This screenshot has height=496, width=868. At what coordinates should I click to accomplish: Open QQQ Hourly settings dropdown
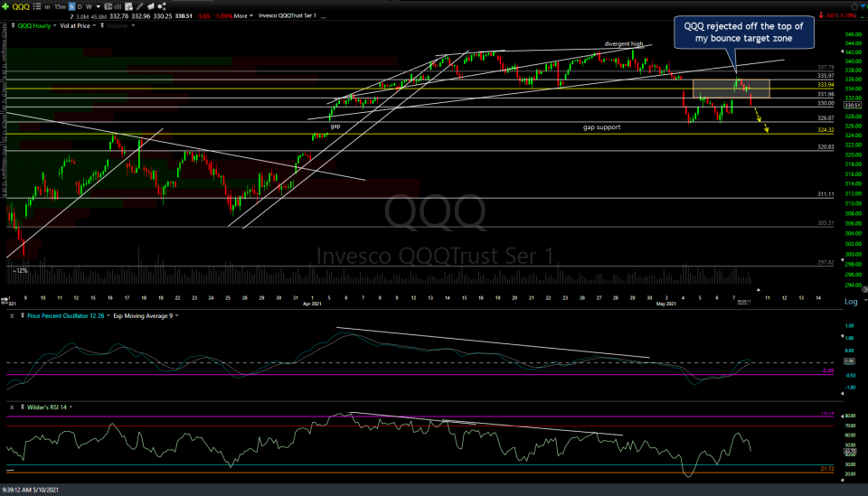click(54, 25)
